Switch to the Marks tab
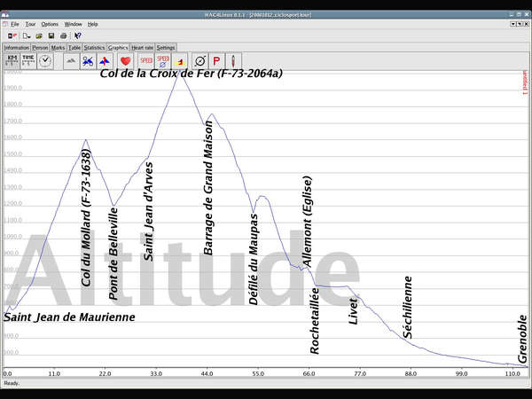This screenshot has height=399, width=532. point(58,48)
